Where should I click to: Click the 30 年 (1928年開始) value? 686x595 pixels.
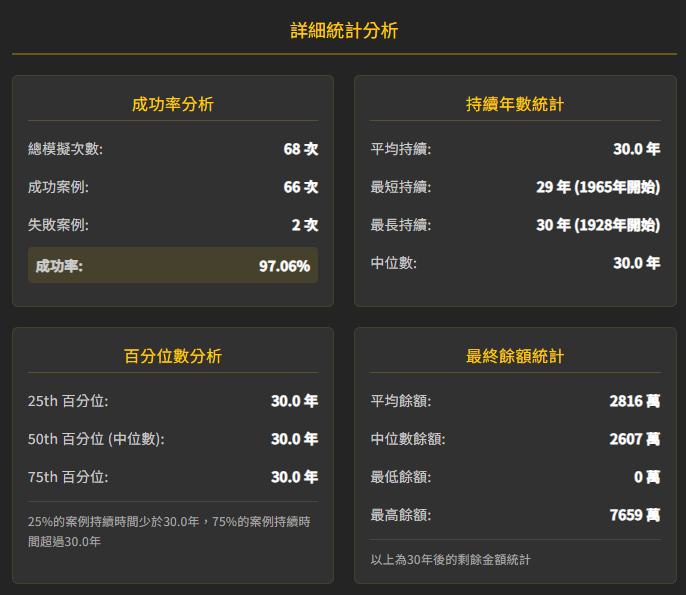[598, 225]
